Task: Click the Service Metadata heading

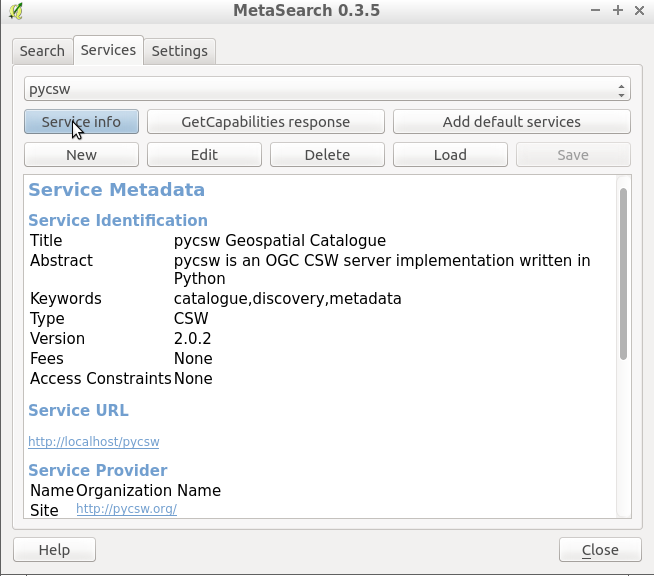Action: (116, 190)
